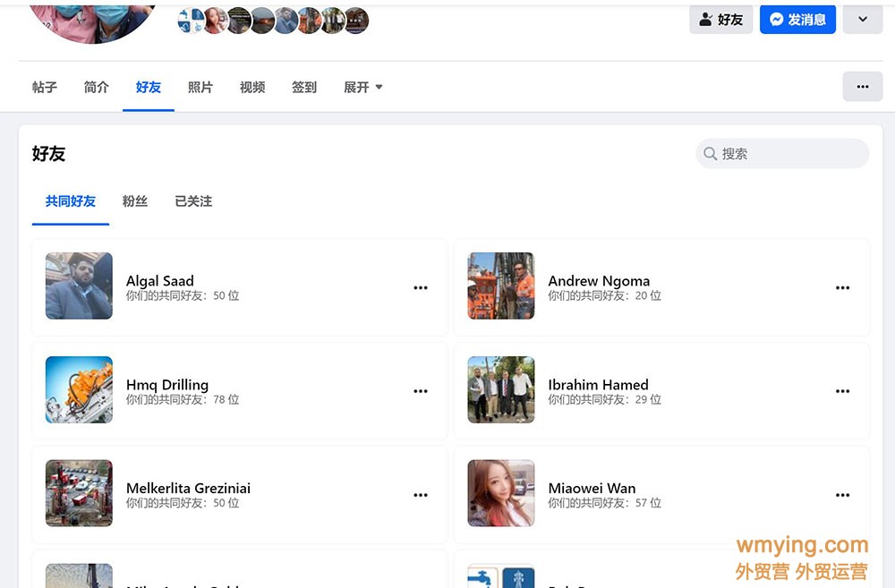Select the 已关注 sub-tab
The width and height of the screenshot is (895, 588).
pos(193,201)
